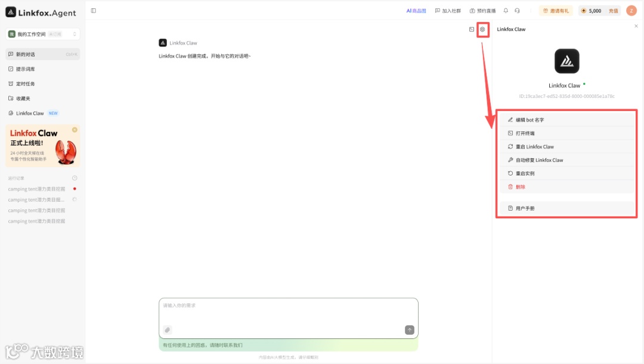Viewport: 644px width, 364px height.
Task: Close the Linkfox Claw promo banner
Action: pyautogui.click(x=75, y=130)
